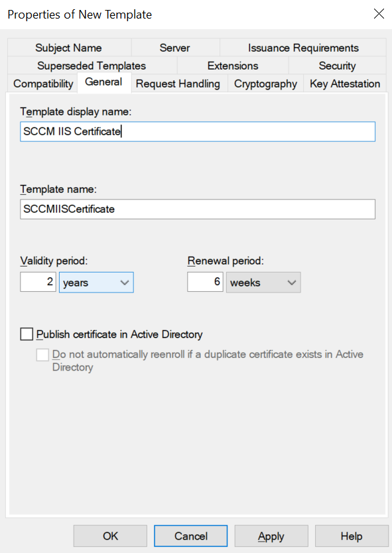The width and height of the screenshot is (392, 553).
Task: Open the validity period years dropdown
Action: 96,282
